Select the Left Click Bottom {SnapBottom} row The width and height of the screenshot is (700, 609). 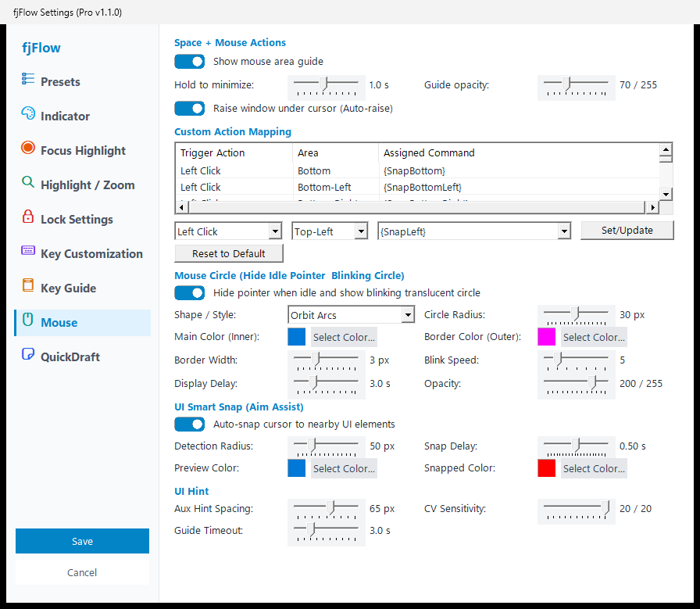pyautogui.click(x=417, y=170)
